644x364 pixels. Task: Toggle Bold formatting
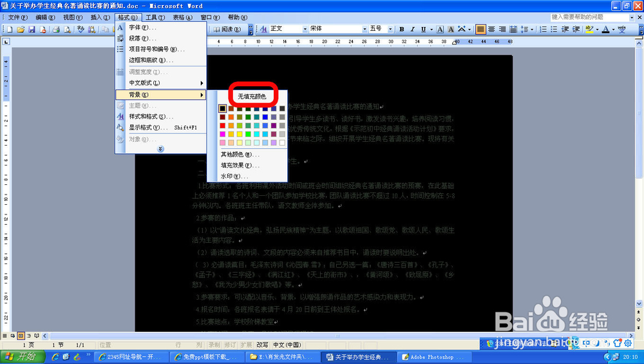(402, 29)
